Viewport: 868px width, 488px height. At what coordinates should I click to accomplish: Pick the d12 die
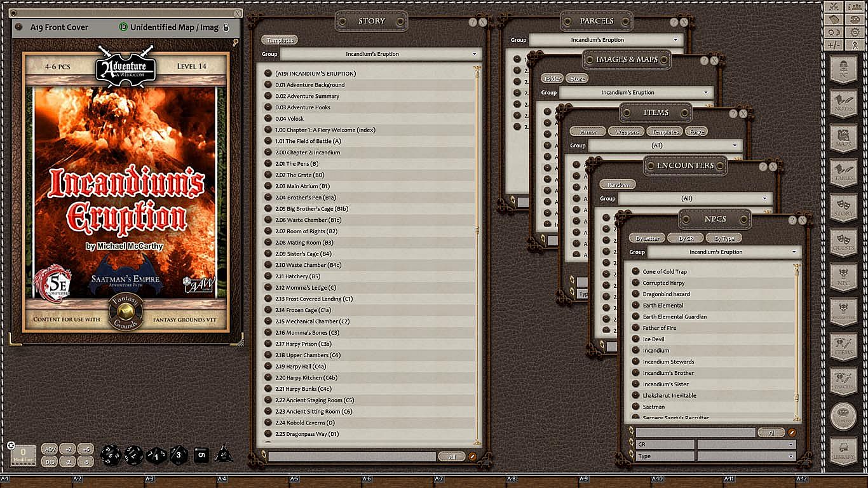pos(133,454)
